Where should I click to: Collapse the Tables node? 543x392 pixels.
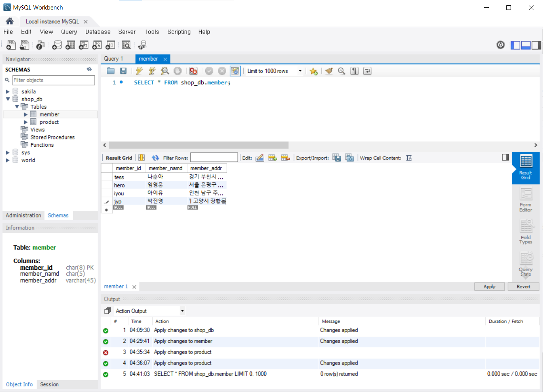pos(17,107)
